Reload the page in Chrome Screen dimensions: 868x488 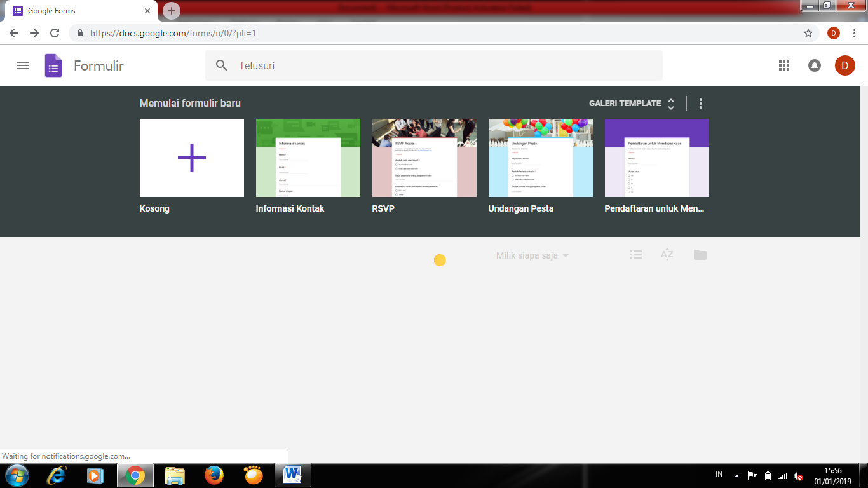(x=55, y=33)
